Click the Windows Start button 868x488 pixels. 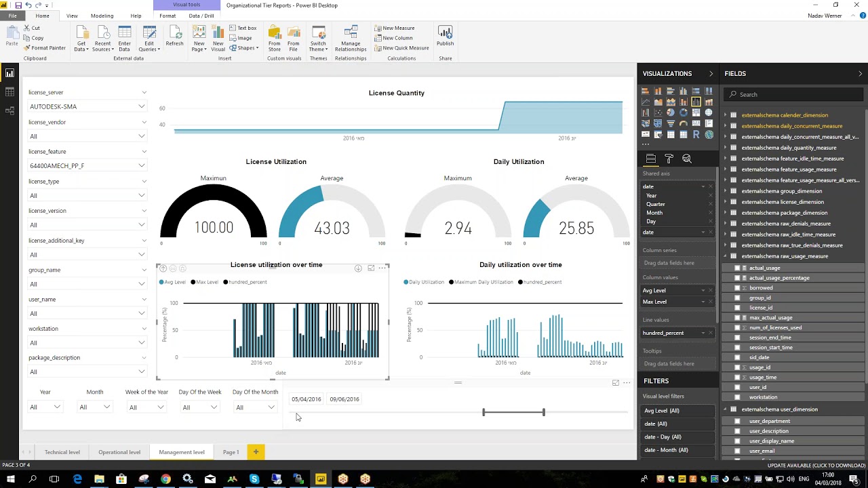(11, 479)
